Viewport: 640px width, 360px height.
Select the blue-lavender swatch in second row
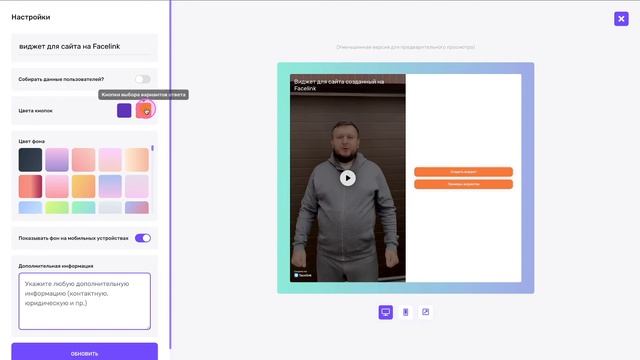(110, 187)
